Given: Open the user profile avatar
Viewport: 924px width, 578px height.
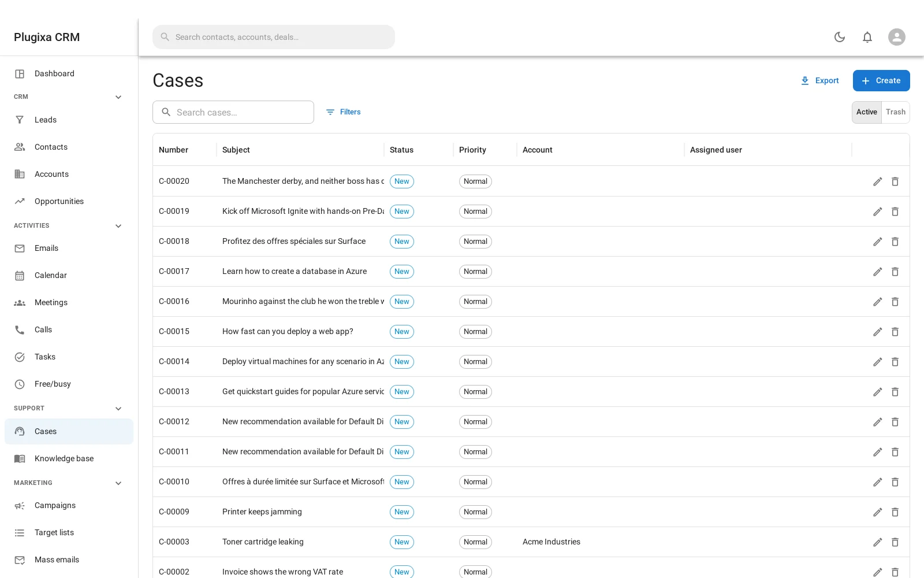Looking at the screenshot, I should pyautogui.click(x=897, y=37).
